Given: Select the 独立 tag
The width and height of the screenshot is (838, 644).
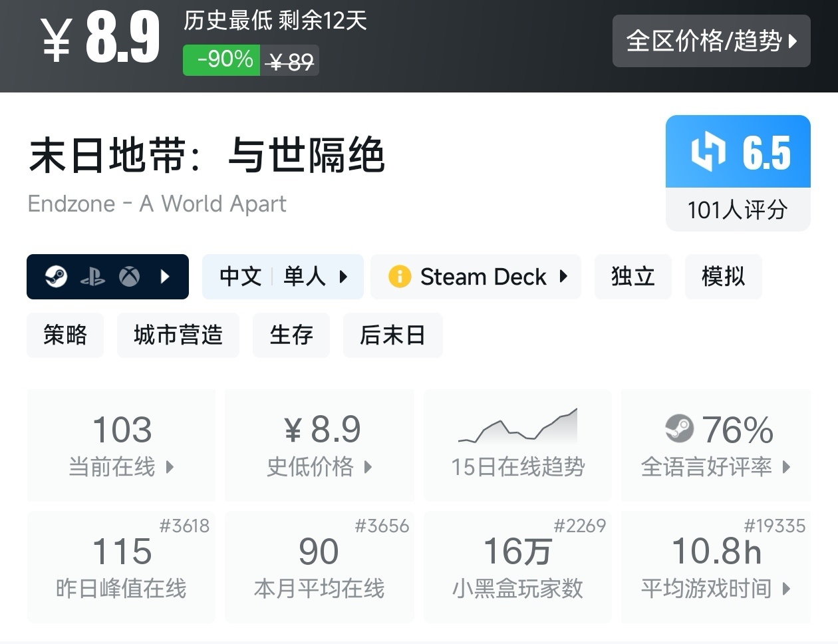Looking at the screenshot, I should [x=632, y=276].
